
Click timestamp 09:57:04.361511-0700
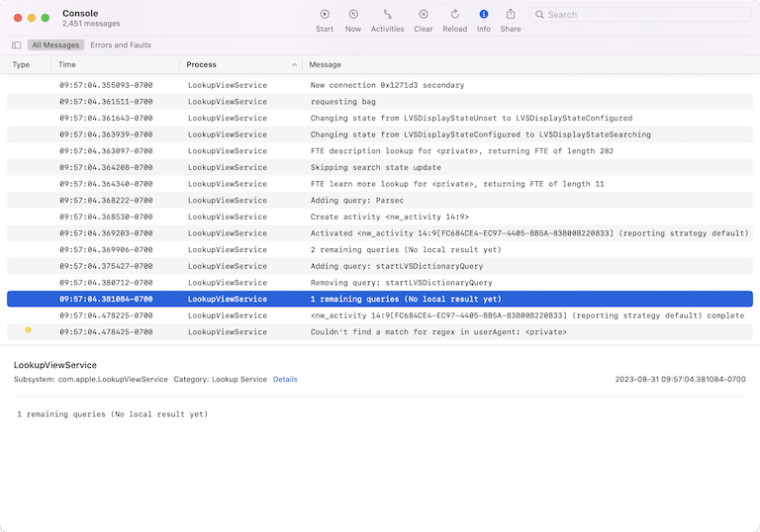pyautogui.click(x=106, y=102)
